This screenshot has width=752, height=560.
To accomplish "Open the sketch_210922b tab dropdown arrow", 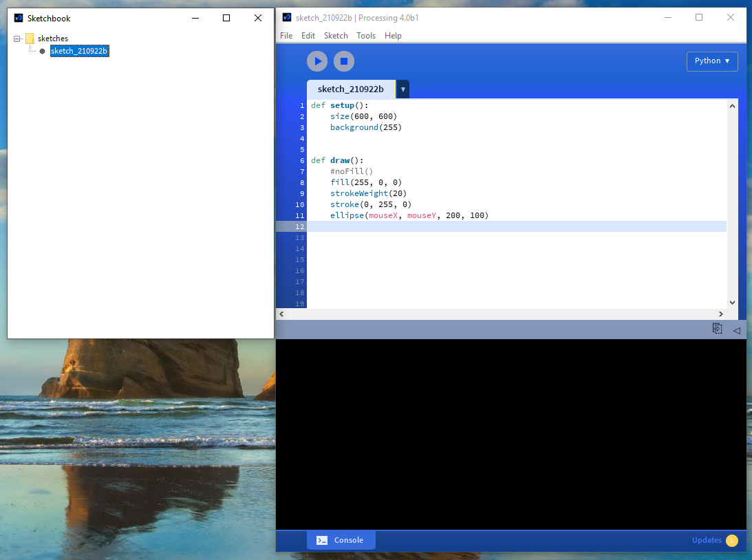I will point(402,89).
